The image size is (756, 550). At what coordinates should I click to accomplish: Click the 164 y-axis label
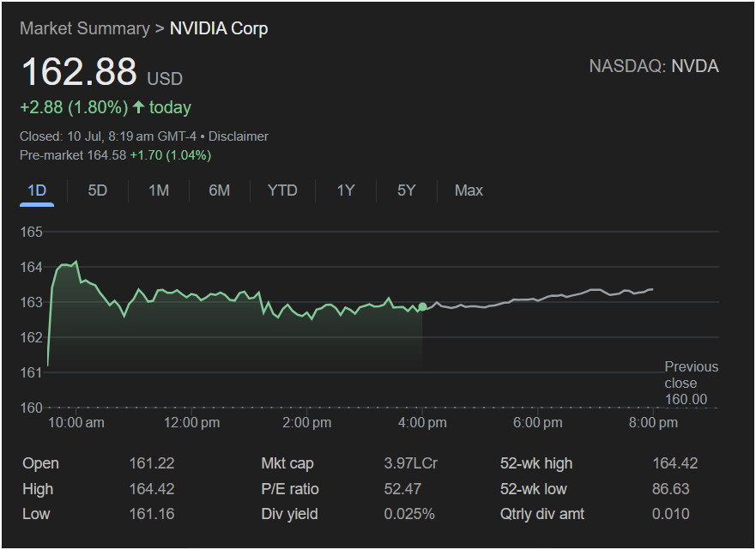tap(32, 267)
